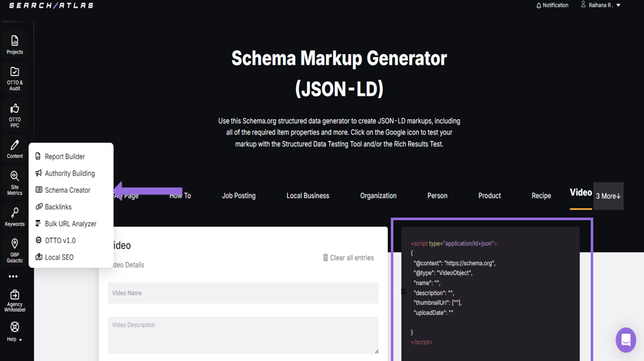644x361 pixels.
Task: Switch to the Organization tab
Action: point(378,196)
